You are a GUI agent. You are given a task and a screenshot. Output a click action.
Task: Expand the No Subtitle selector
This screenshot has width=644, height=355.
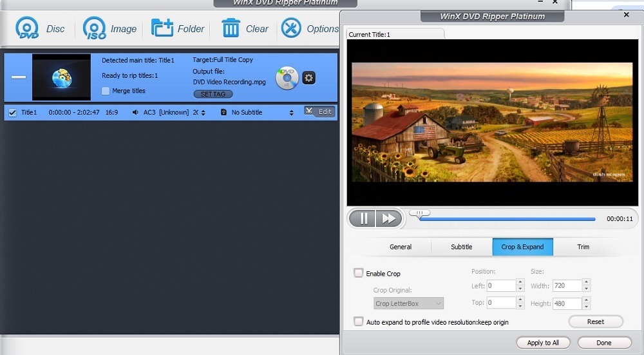pos(291,113)
